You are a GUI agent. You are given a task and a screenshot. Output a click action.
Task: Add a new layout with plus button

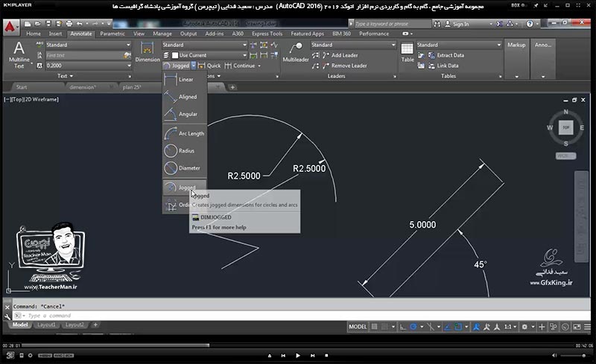pyautogui.click(x=95, y=325)
